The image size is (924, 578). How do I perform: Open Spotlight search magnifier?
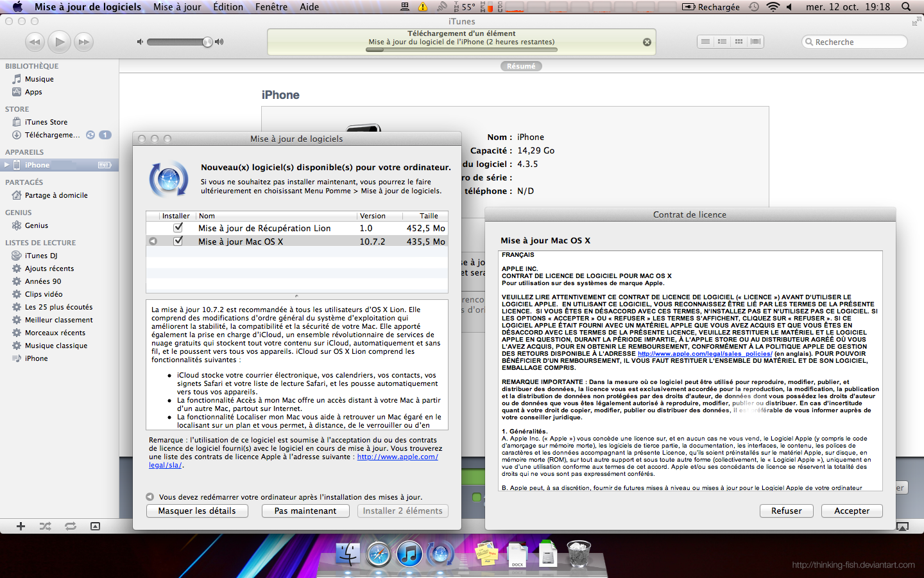pyautogui.click(x=906, y=7)
